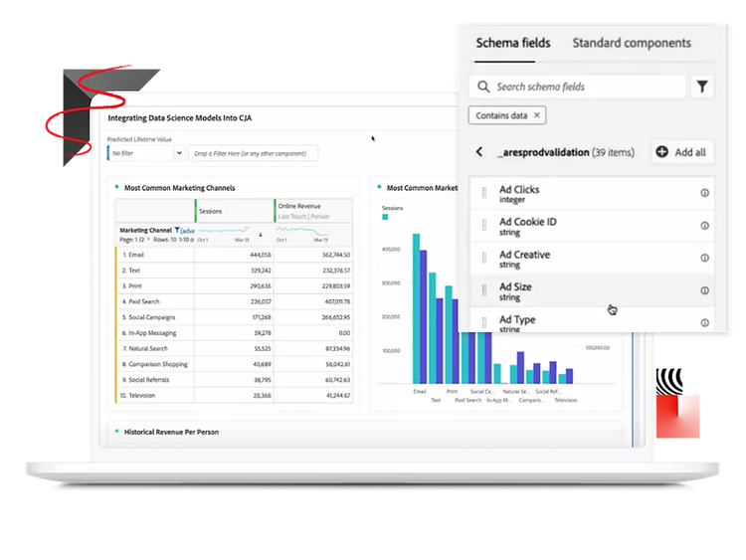Grab the drag handle next to Ad Clicks
Image resolution: width=746 pixels, height=560 pixels.
484,193
